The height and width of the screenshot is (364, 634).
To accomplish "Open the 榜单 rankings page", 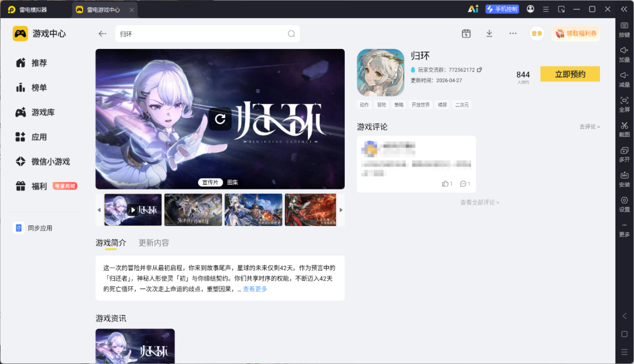I will click(x=31, y=87).
